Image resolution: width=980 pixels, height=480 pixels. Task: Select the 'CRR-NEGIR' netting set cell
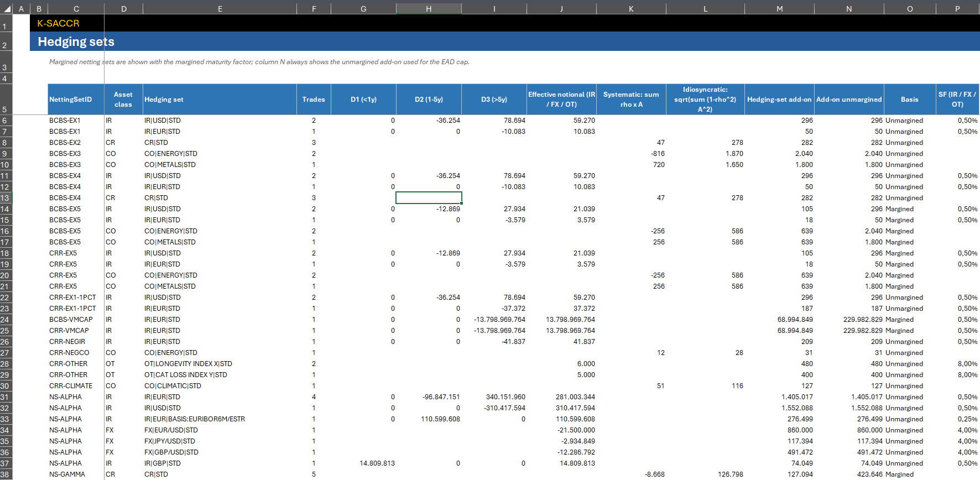76,342
